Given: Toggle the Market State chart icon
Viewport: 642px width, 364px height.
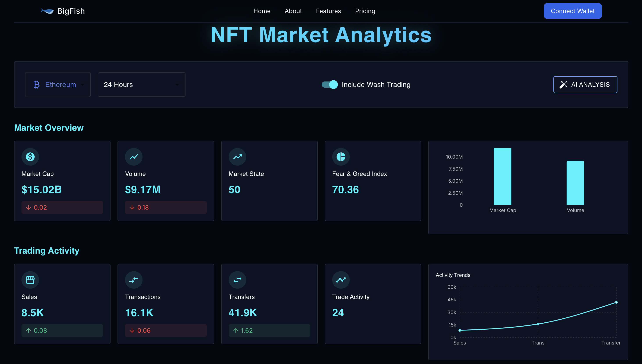Looking at the screenshot, I should coord(237,157).
